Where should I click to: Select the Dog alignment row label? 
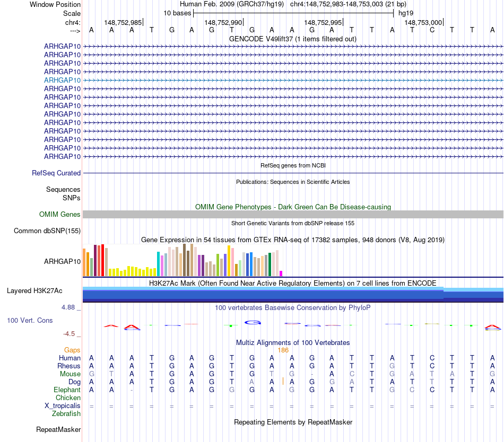pos(74,382)
